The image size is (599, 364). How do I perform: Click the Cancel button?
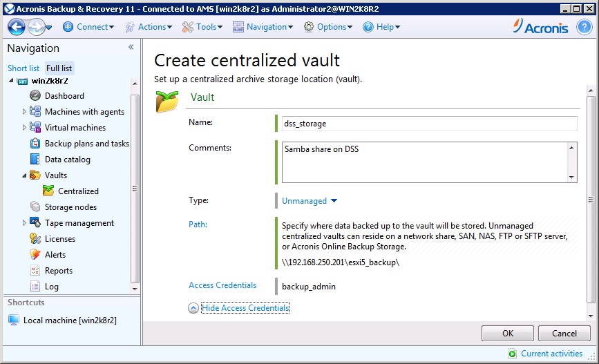tap(564, 334)
